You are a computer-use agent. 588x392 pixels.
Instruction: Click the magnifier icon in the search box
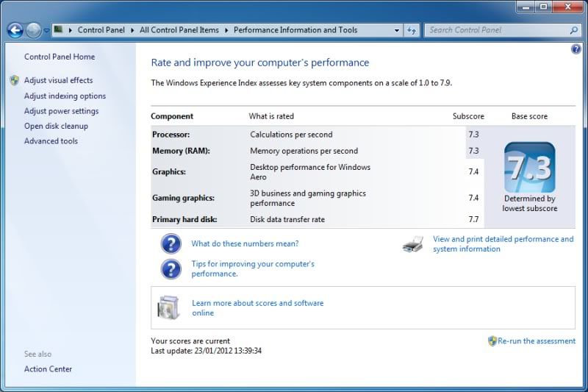tap(574, 30)
